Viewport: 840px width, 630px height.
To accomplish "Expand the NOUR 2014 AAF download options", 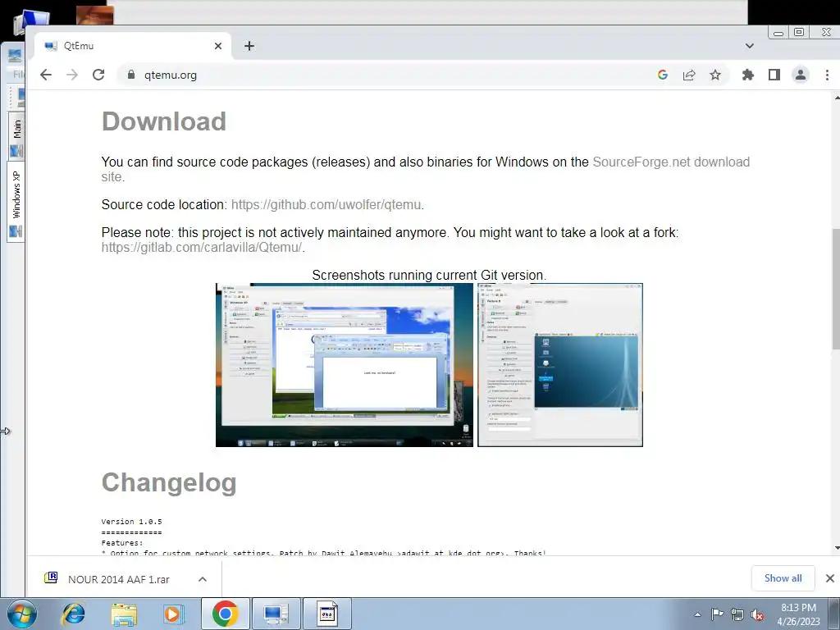I will coord(203,579).
